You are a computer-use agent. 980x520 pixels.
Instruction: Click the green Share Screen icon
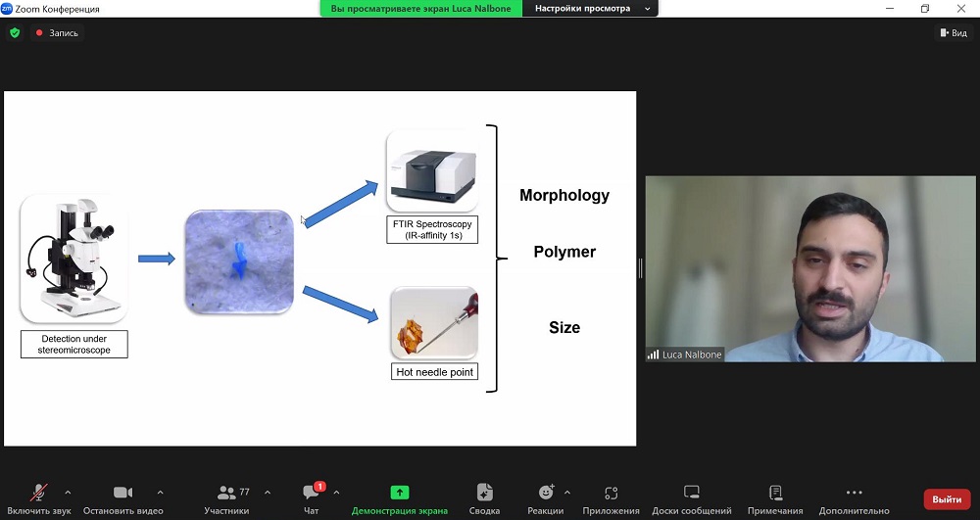[399, 493]
